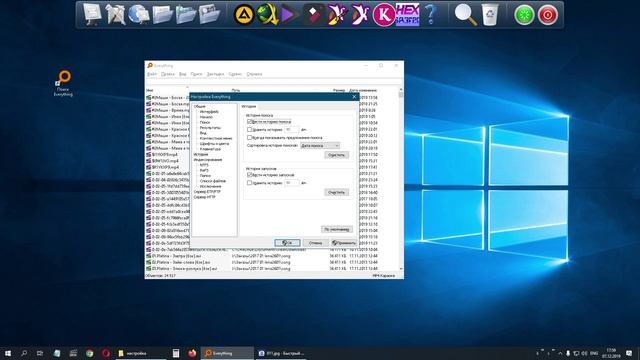This screenshot has height=360, width=640.
Task: Toggle first checkbox under search history group
Action: tap(249, 122)
